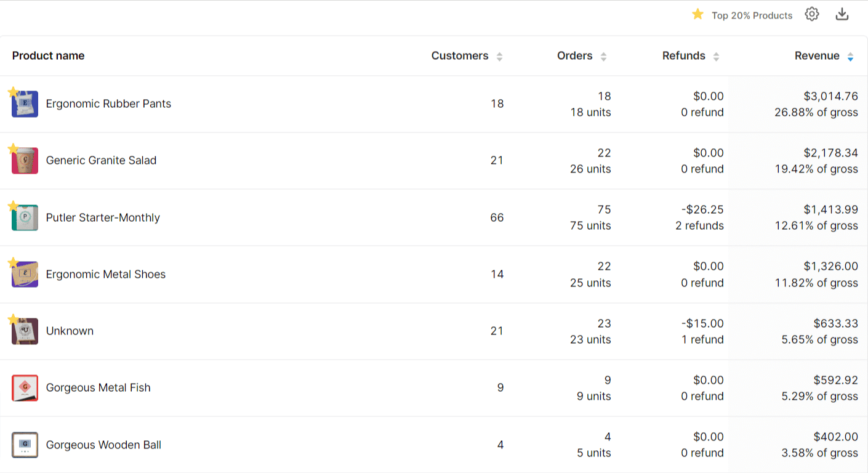The width and height of the screenshot is (868, 473).
Task: Click the Gorgeous Wooden Ball product icon
Action: (x=25, y=445)
